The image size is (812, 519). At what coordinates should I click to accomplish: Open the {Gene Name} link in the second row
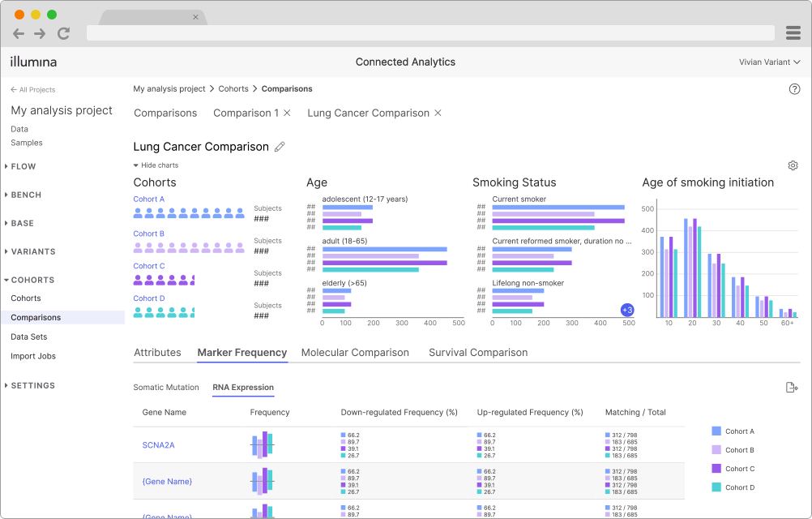[x=167, y=482]
